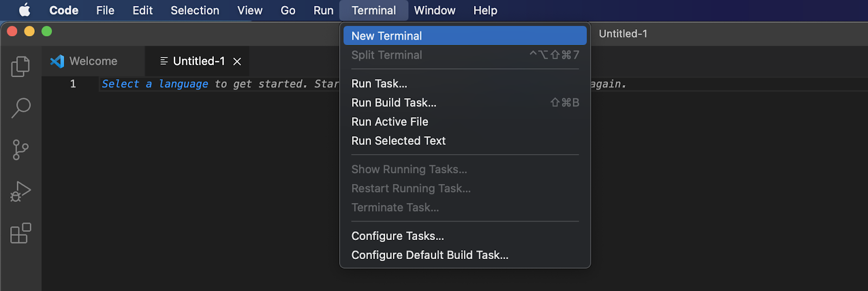Open the Extensions sidebar icon

pos(21,233)
